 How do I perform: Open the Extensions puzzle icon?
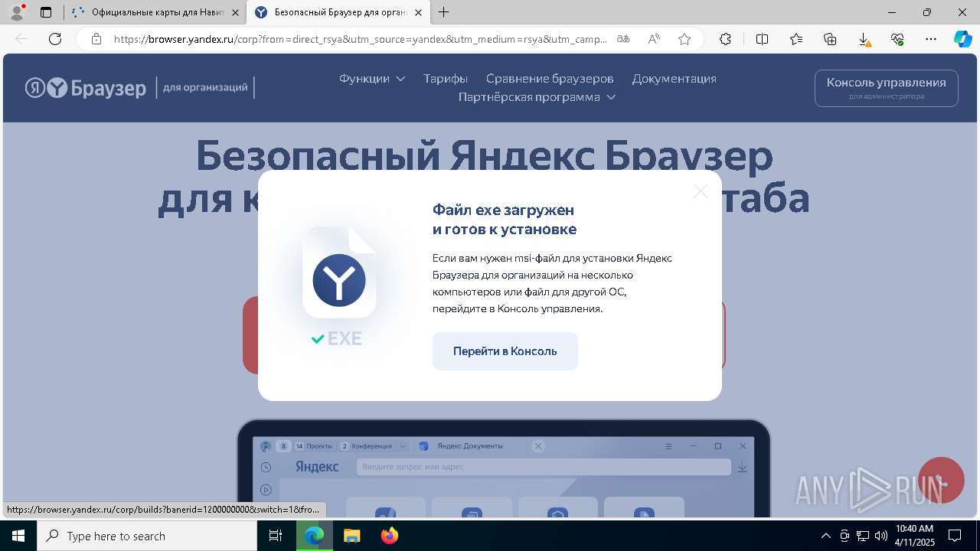click(x=726, y=39)
